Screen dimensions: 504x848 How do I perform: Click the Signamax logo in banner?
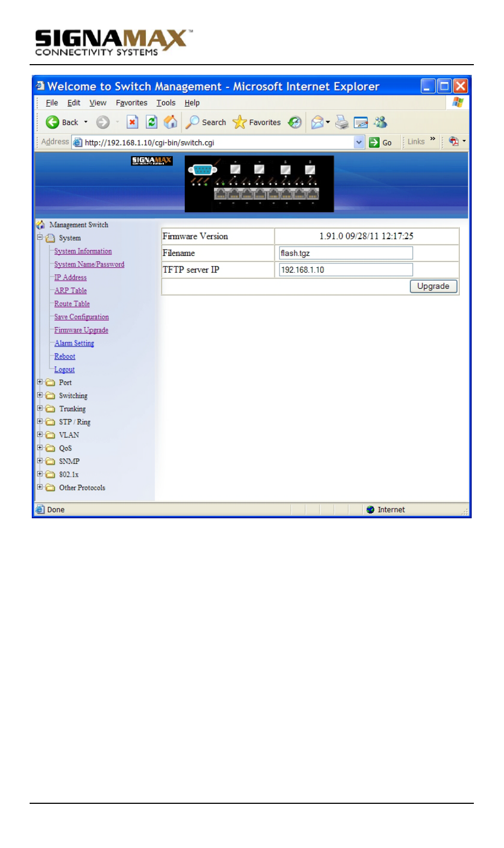pyautogui.click(x=152, y=161)
